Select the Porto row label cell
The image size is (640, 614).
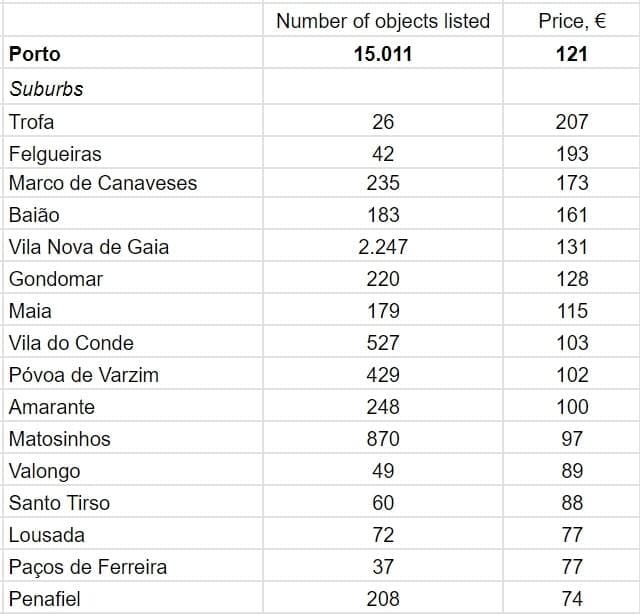[x=35, y=54]
